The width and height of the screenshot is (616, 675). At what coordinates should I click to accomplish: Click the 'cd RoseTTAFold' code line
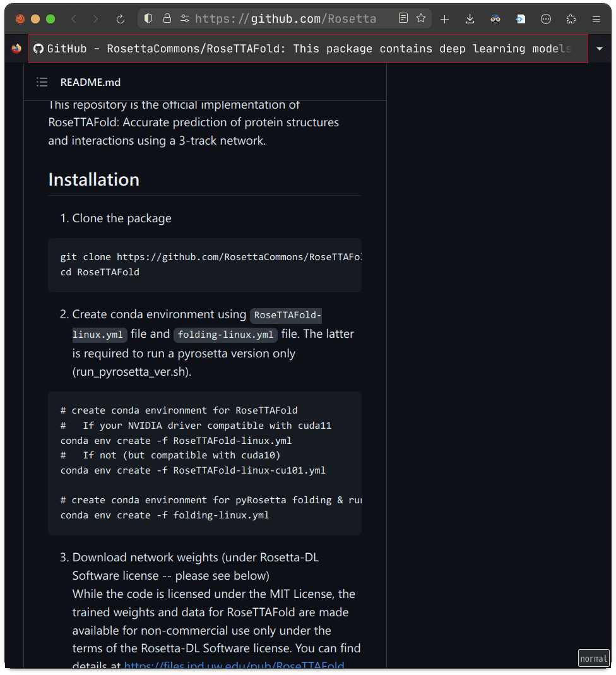click(100, 272)
